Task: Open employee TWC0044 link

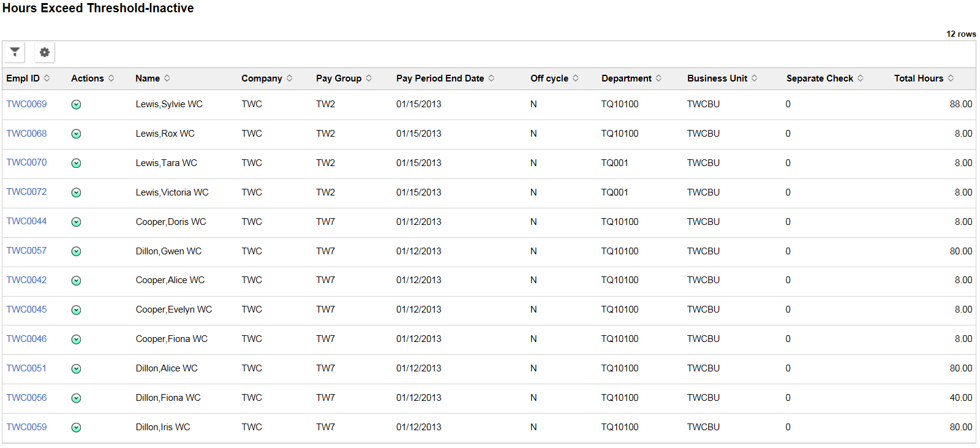Action: (x=26, y=221)
